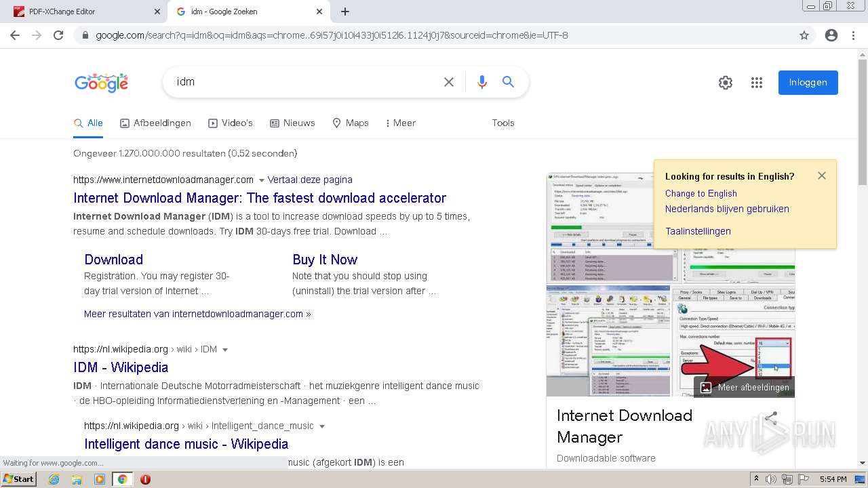Open Internet Download Manager fastest accelerator result
Viewport: 868px width, 488px height.
260,198
